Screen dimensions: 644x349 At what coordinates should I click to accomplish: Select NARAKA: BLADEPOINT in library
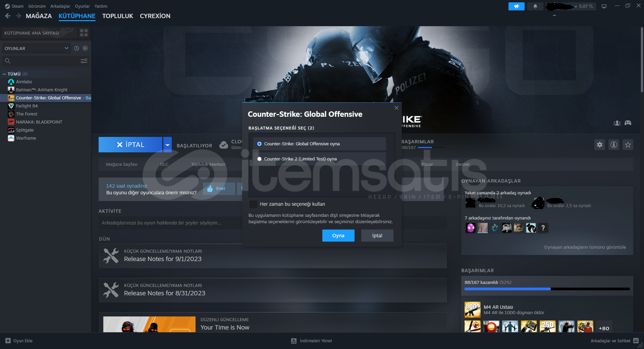tap(39, 122)
